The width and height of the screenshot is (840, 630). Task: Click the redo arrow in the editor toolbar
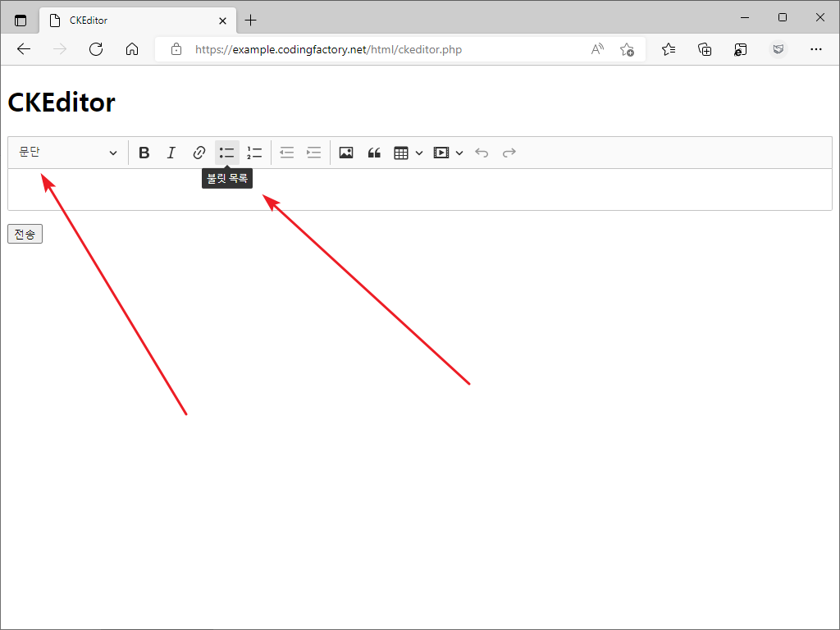click(x=509, y=153)
